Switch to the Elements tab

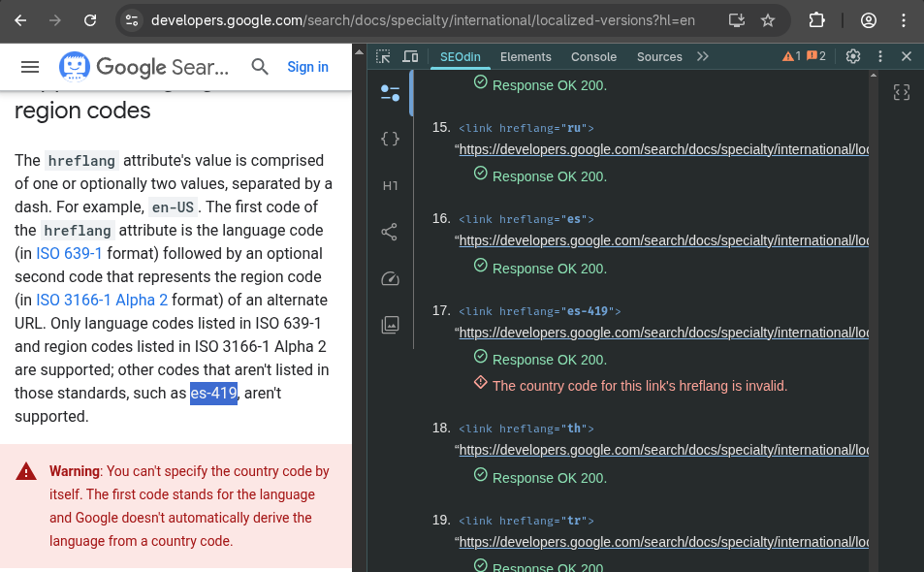[526, 57]
